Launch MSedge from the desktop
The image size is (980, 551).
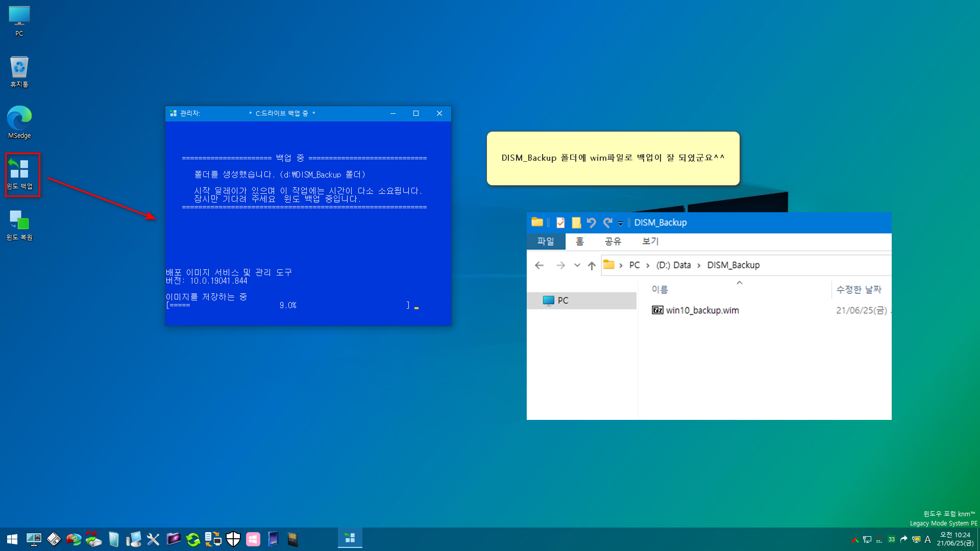19,122
